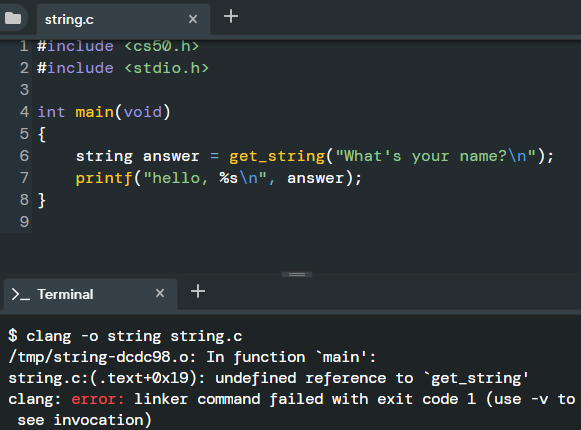Click line number 1 in the gutter

point(24,46)
